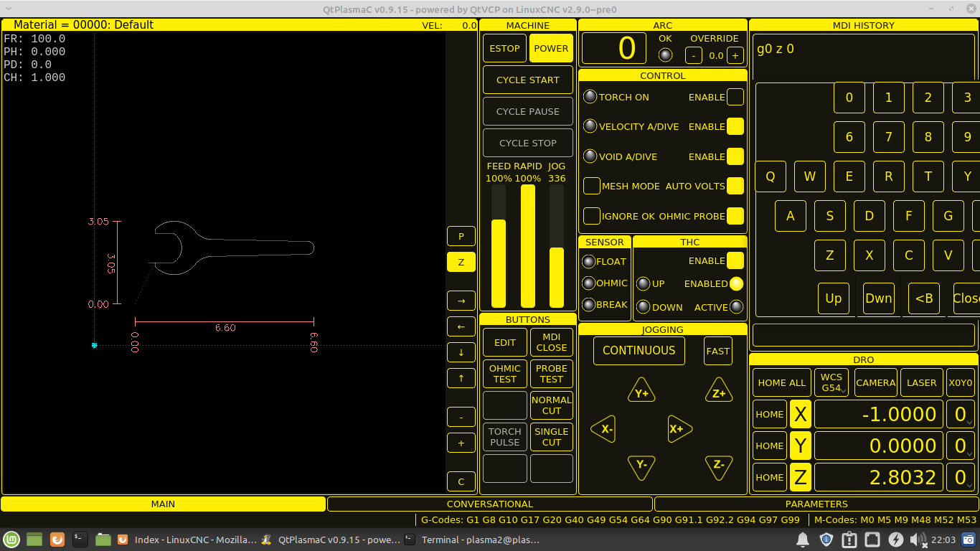Select the QtPlasmaC taskbar window entry
The width and height of the screenshot is (980, 551).
pos(330,540)
